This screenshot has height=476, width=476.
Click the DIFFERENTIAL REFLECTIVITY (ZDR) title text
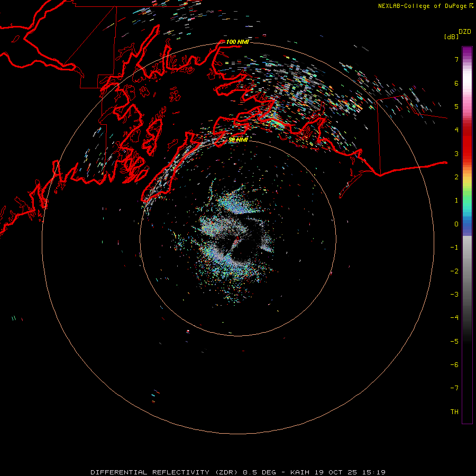165,472
